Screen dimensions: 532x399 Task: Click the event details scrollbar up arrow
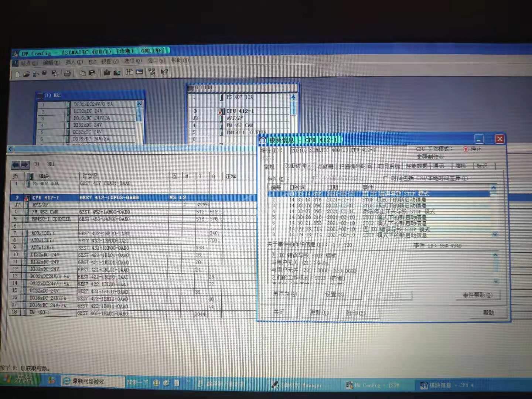[495, 255]
